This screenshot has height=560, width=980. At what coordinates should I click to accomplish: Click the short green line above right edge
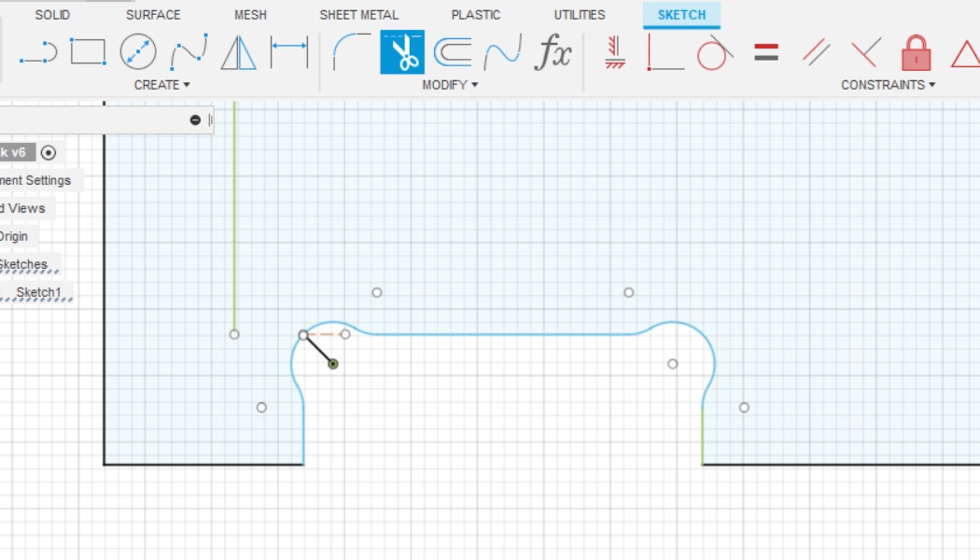pyautogui.click(x=703, y=436)
